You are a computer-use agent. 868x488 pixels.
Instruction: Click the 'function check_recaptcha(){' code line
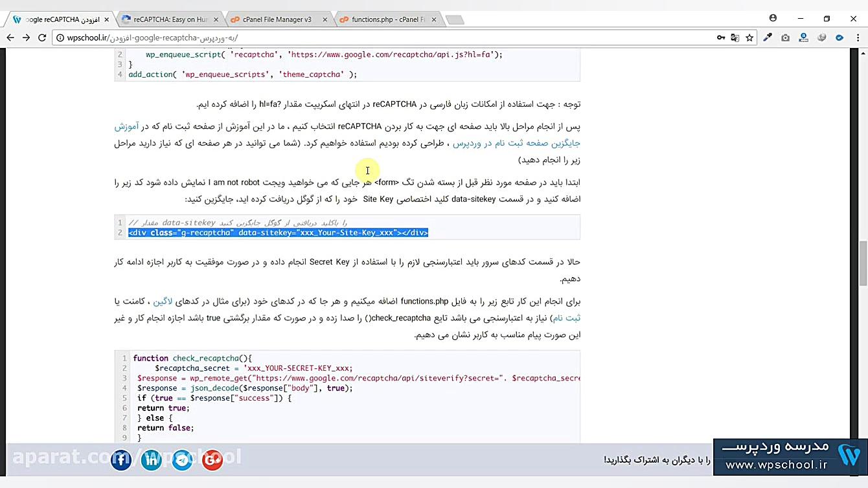[x=192, y=358]
